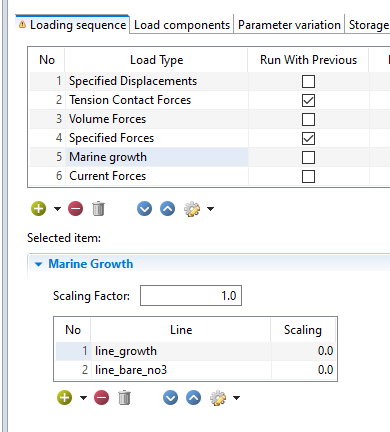Add a new load to loading sequence

click(x=39, y=209)
